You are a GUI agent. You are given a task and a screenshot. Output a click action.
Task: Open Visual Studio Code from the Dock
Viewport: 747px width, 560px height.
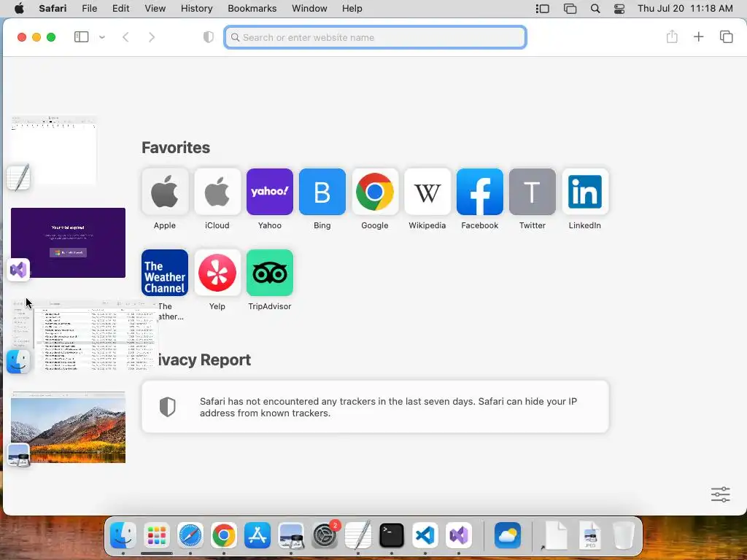pos(425,535)
